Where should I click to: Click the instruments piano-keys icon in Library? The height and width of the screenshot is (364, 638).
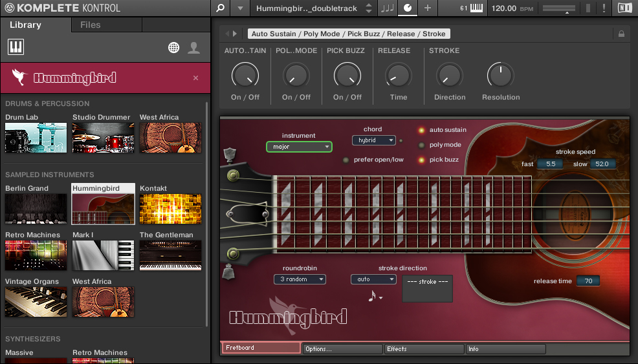[x=16, y=47]
